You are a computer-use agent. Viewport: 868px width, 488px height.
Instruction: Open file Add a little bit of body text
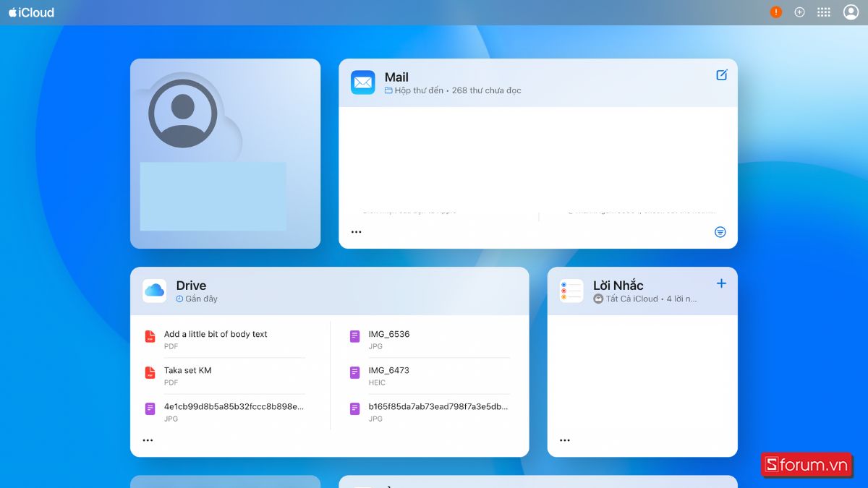(216, 334)
